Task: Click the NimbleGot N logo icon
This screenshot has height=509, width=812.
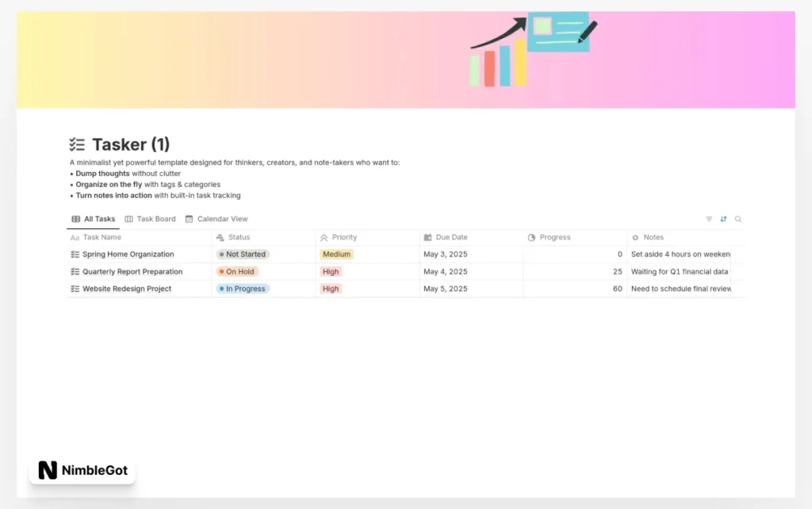Action: click(48, 470)
